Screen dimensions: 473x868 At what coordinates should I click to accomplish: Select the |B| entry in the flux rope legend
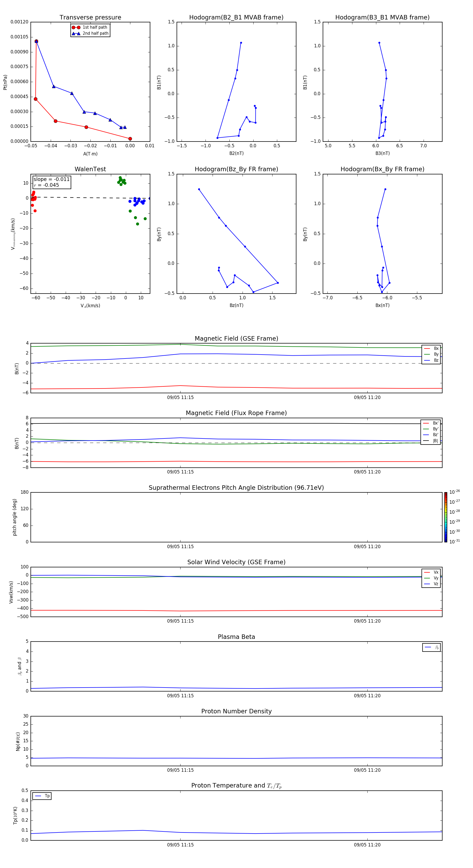click(431, 441)
